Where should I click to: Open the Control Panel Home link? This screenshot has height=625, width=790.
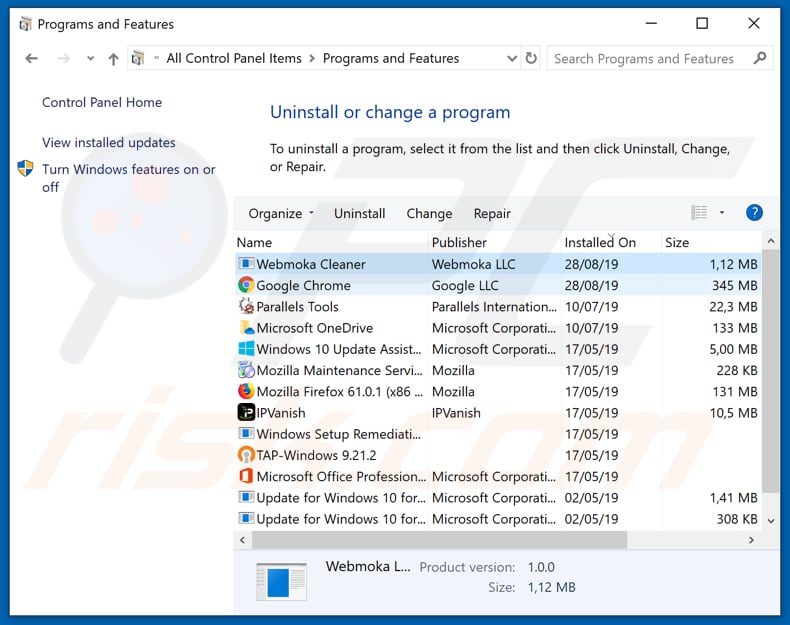pos(102,102)
